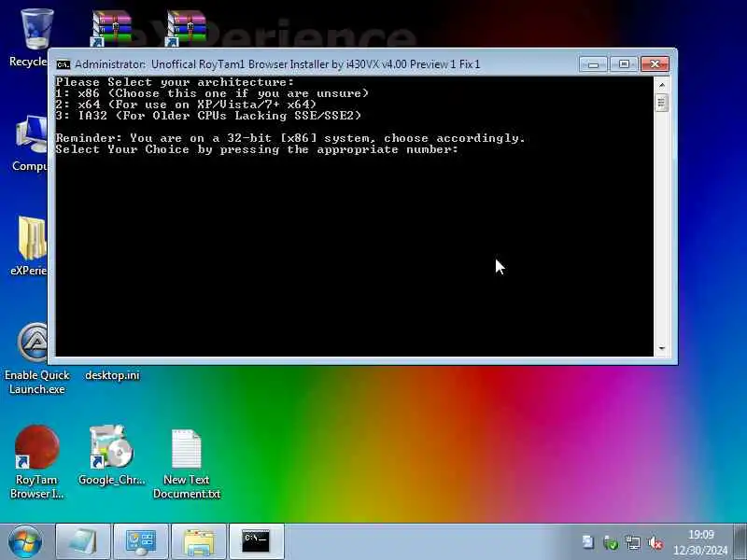Screen dimensions: 747x560
Task: Maximize the RoyTam installer console window
Action: click(x=624, y=64)
